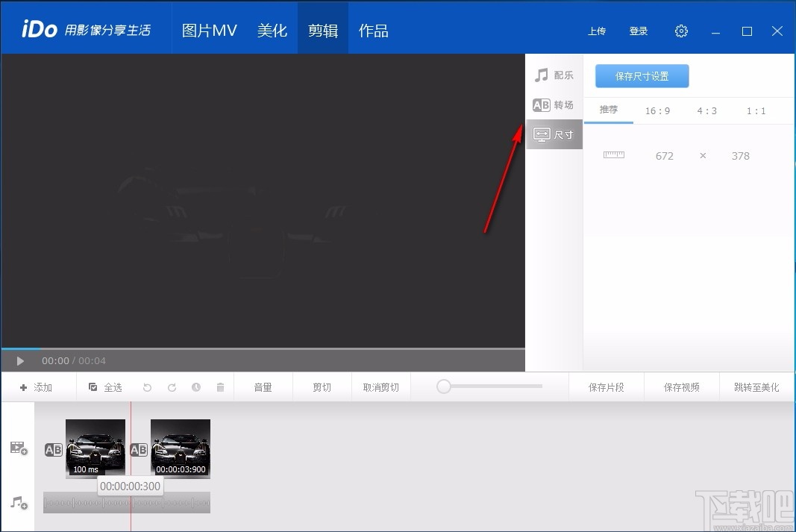Click the AB transition before first clip
Viewport: 796px width, 532px height.
click(53, 450)
